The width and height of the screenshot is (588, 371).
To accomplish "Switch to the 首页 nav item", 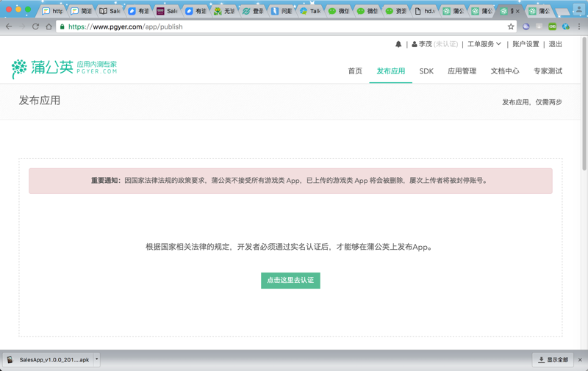I will 355,71.
